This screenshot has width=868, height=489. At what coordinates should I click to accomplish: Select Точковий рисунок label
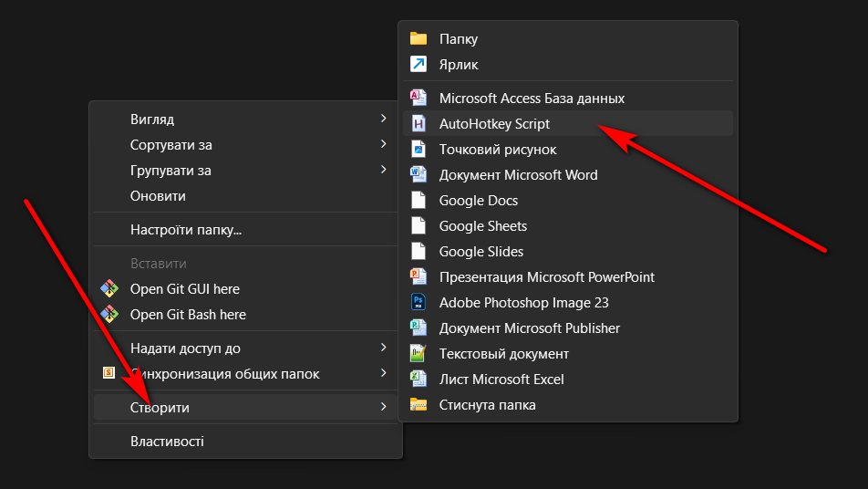click(498, 150)
